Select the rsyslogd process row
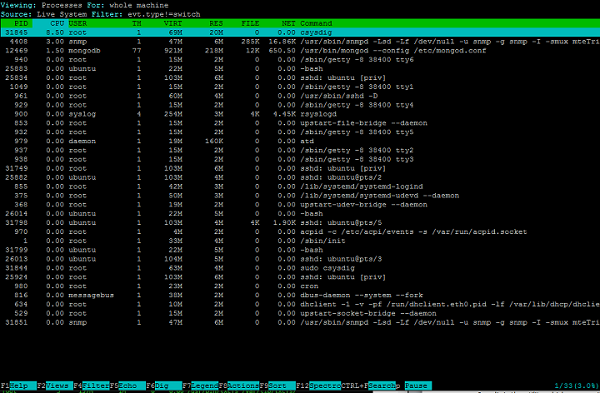 point(300,114)
